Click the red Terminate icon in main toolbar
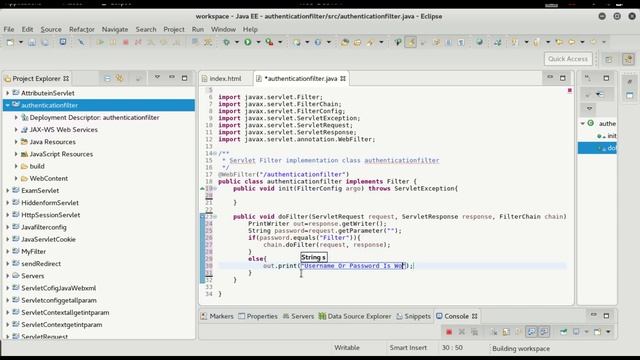Viewport: 640px width, 360px height. (x=126, y=42)
